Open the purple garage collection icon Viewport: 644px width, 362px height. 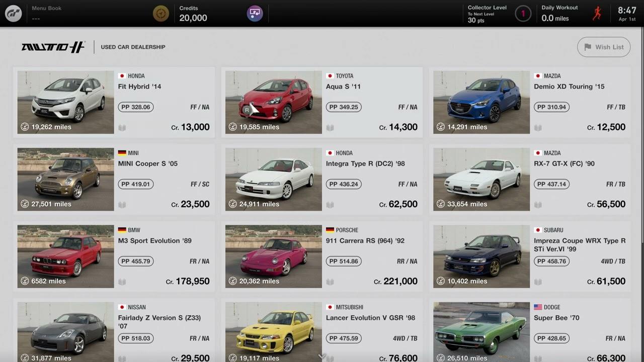click(x=255, y=14)
